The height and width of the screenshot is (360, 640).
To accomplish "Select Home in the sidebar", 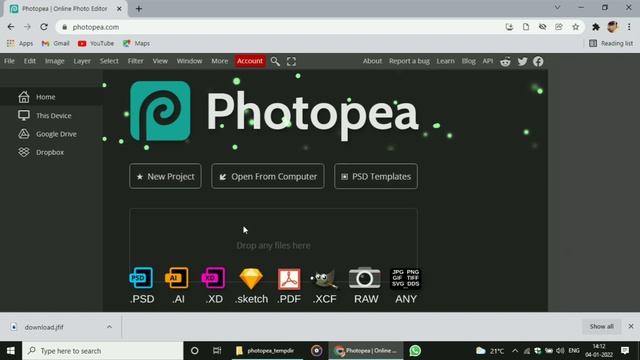I will 51,97.
